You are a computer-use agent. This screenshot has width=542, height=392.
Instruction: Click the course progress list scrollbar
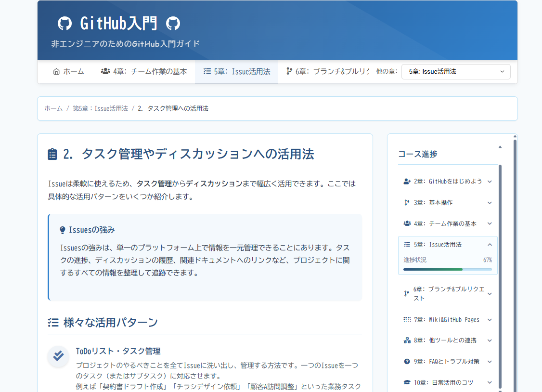500,276
